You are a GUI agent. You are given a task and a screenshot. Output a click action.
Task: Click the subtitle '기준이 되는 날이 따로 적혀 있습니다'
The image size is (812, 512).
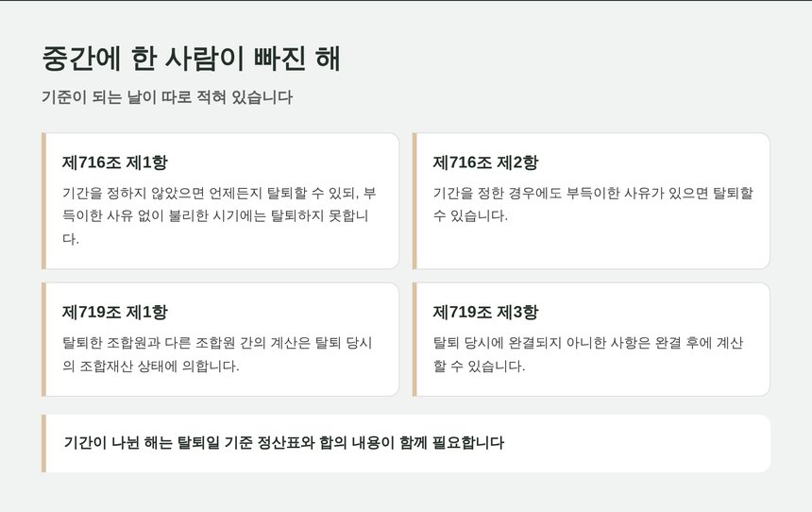167,97
